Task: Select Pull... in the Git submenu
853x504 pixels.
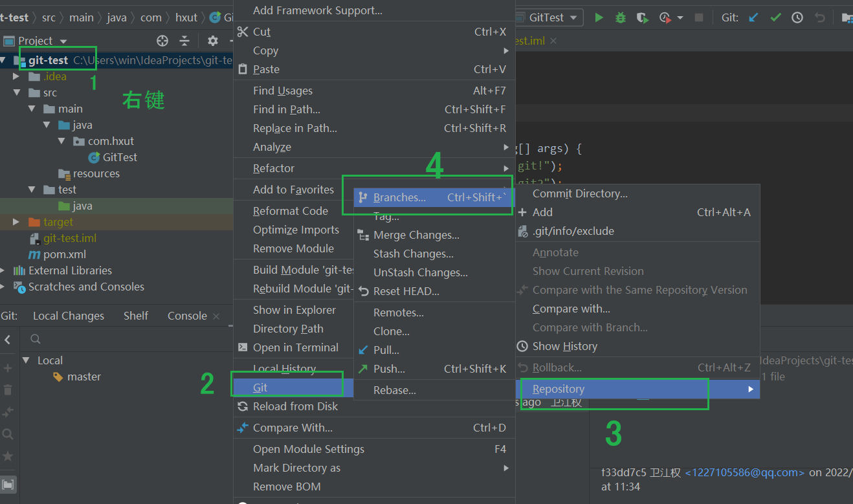Action: pos(434,350)
